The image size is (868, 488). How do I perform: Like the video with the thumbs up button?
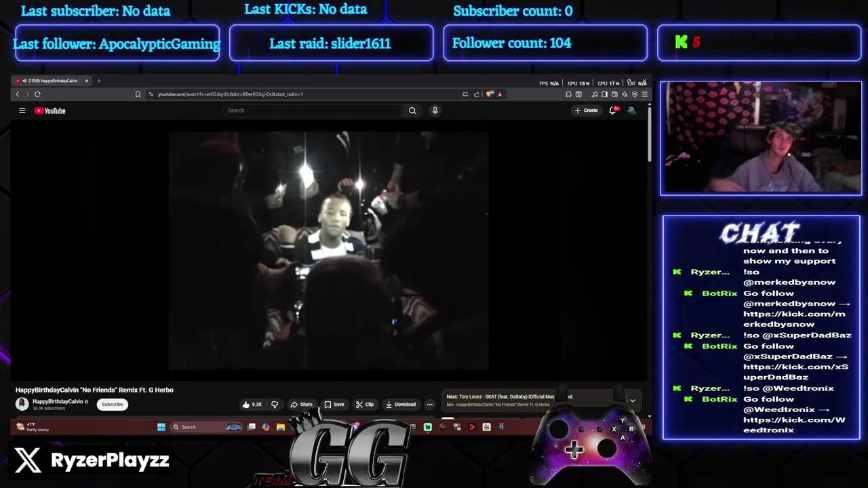pyautogui.click(x=252, y=405)
